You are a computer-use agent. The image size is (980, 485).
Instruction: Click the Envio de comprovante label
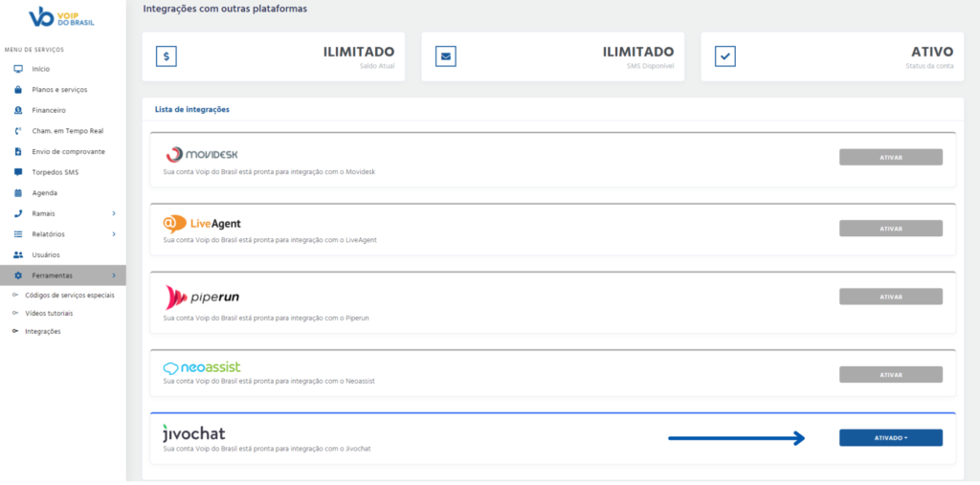[x=68, y=151]
